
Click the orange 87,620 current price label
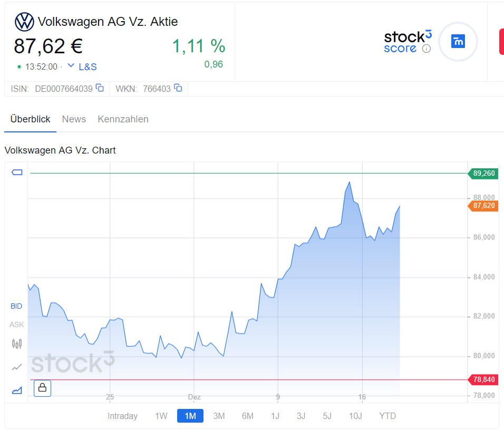coord(483,205)
